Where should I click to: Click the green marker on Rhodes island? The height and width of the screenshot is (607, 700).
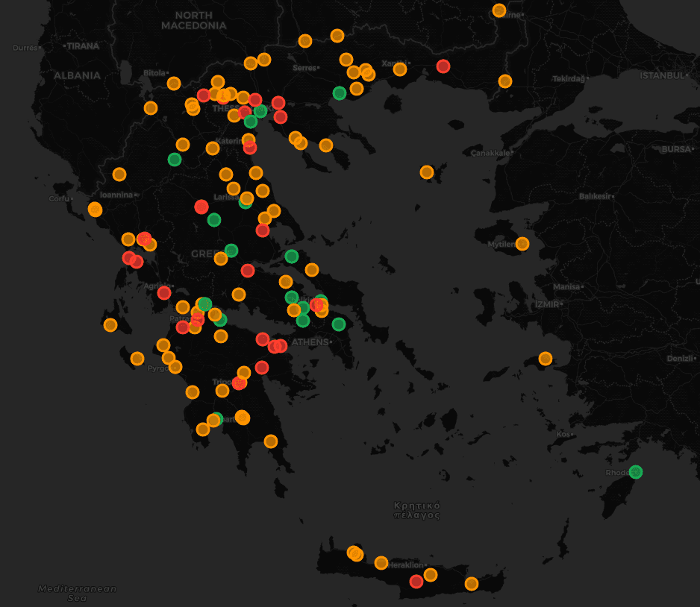[635, 471]
